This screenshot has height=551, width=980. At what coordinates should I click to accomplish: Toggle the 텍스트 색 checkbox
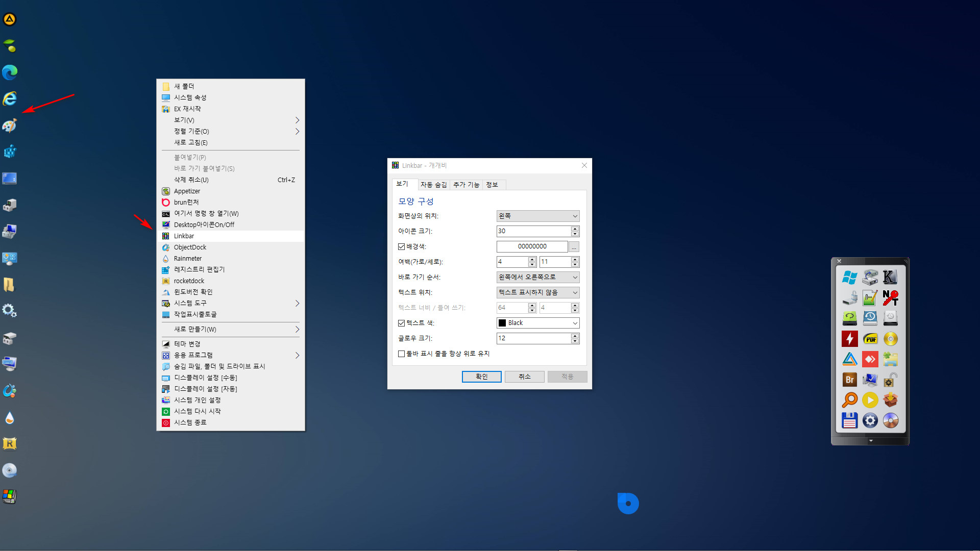pyautogui.click(x=401, y=323)
